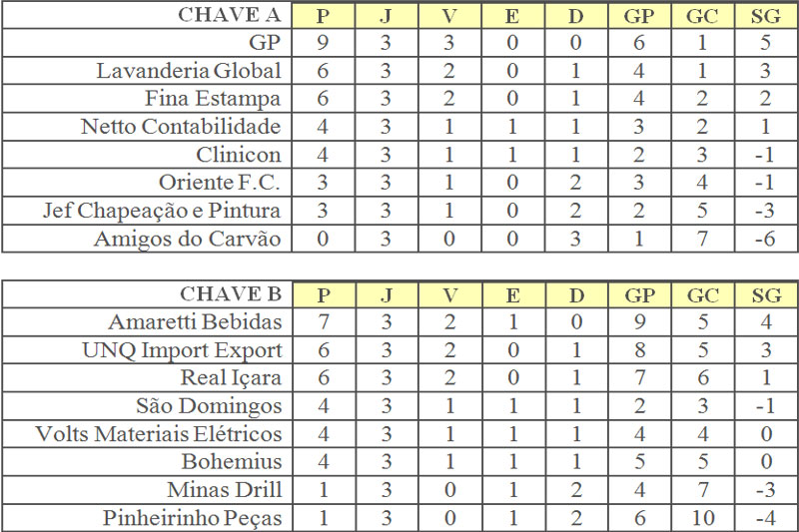This screenshot has height=532, width=799.
Task: Click the Bohemius team name
Action: point(232,462)
